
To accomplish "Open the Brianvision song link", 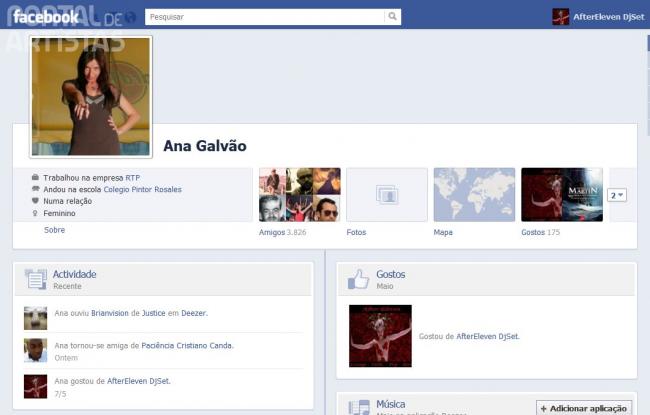I will [x=110, y=313].
